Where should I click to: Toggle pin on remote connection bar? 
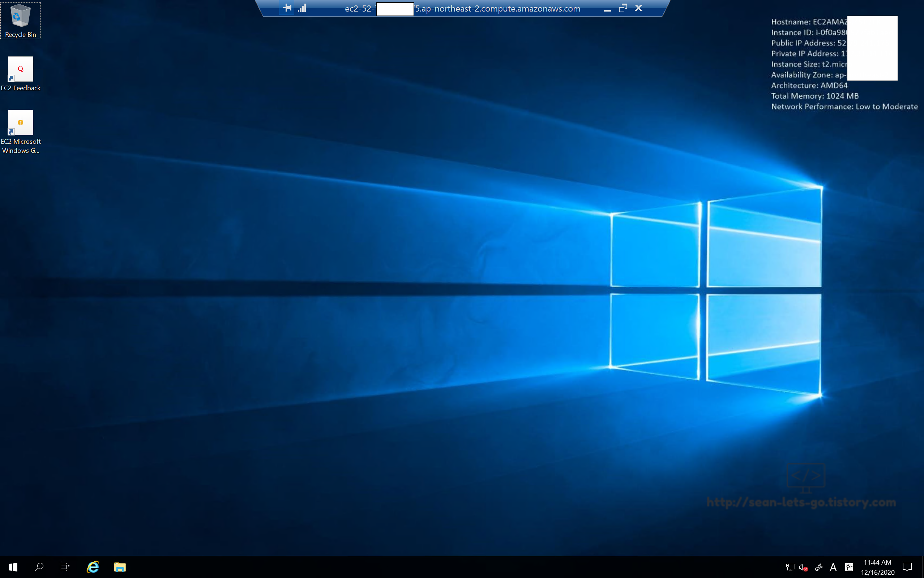click(287, 8)
